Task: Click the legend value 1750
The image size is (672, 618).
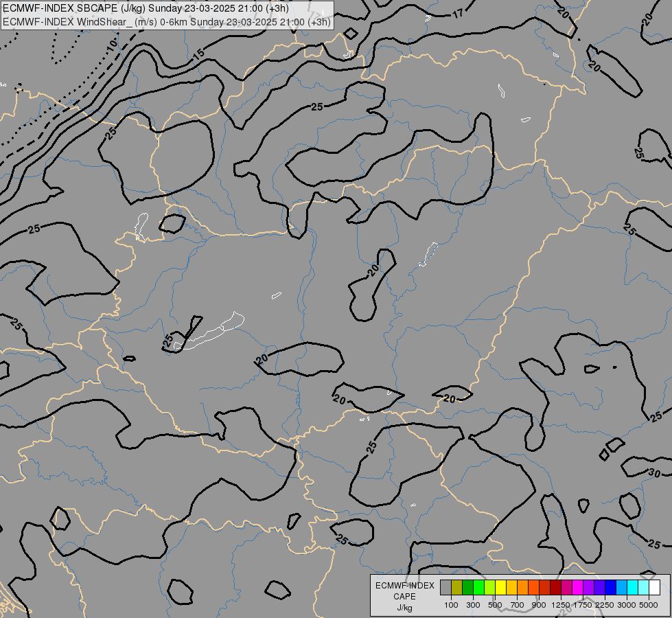Action: [x=583, y=605]
